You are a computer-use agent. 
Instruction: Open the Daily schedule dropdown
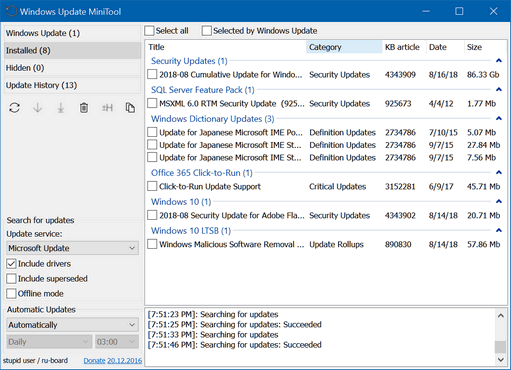click(48, 342)
